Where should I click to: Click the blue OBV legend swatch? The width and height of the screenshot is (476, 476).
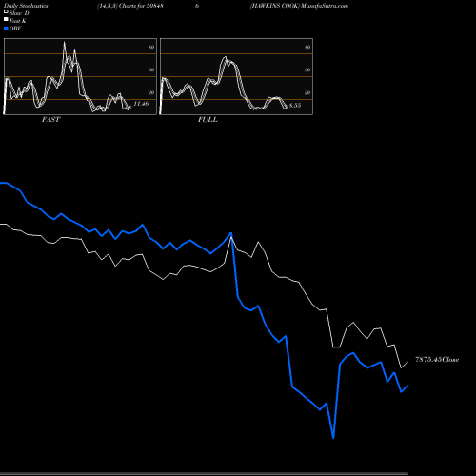click(x=6, y=29)
